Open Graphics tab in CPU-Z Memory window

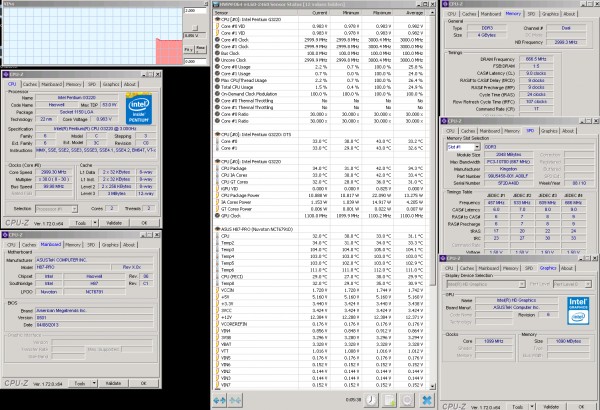click(x=550, y=14)
